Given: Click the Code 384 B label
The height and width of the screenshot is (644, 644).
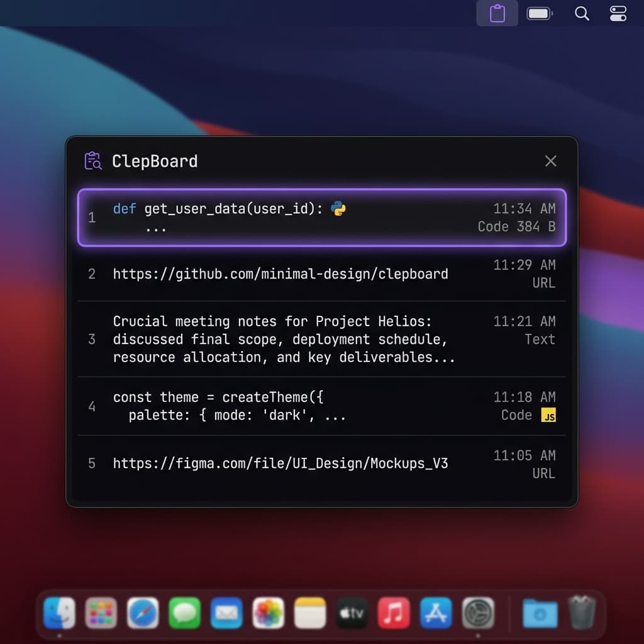Looking at the screenshot, I should pos(517,226).
